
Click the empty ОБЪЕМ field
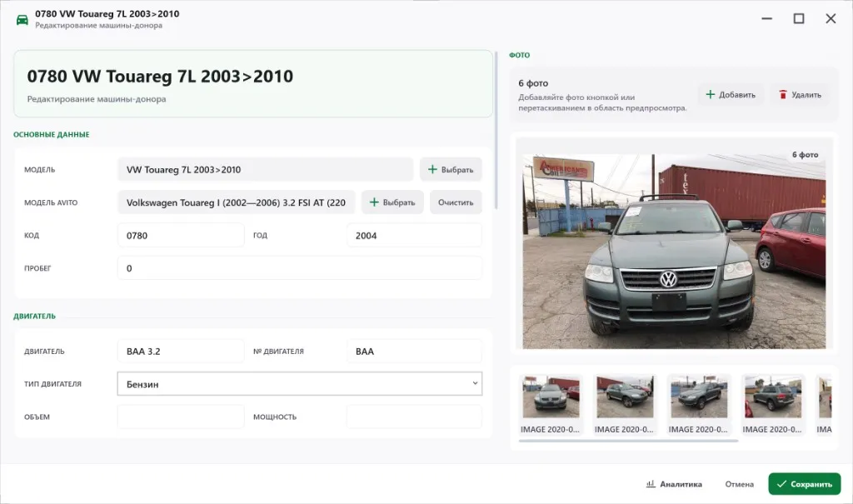tap(181, 417)
